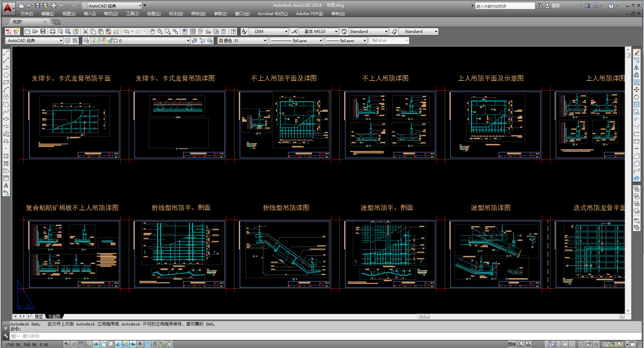Viewport: 644px width, 348px height.
Task: Open the 副本 MS10 dimension style dropdown
Action: tap(318, 32)
